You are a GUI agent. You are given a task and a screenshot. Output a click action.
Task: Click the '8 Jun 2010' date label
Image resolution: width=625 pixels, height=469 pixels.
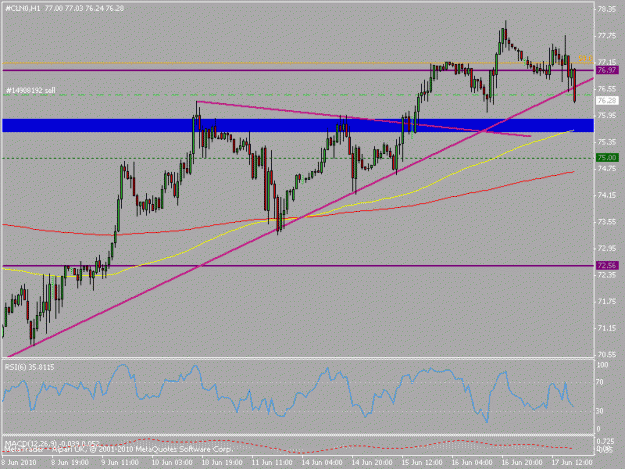[19, 462]
